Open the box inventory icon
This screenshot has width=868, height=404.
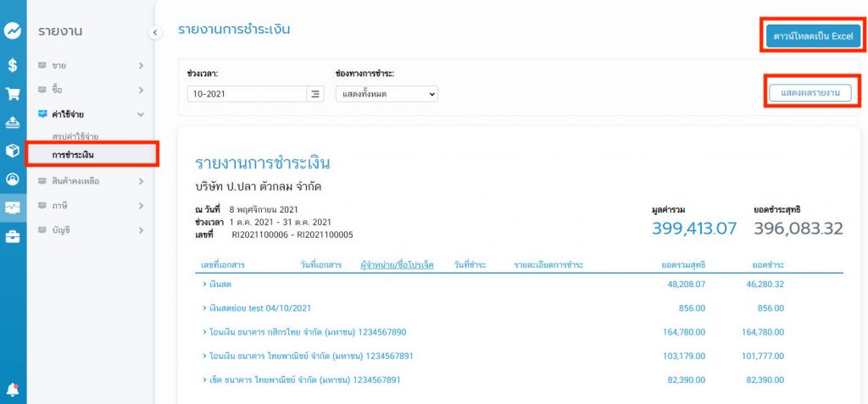pyautogui.click(x=13, y=151)
